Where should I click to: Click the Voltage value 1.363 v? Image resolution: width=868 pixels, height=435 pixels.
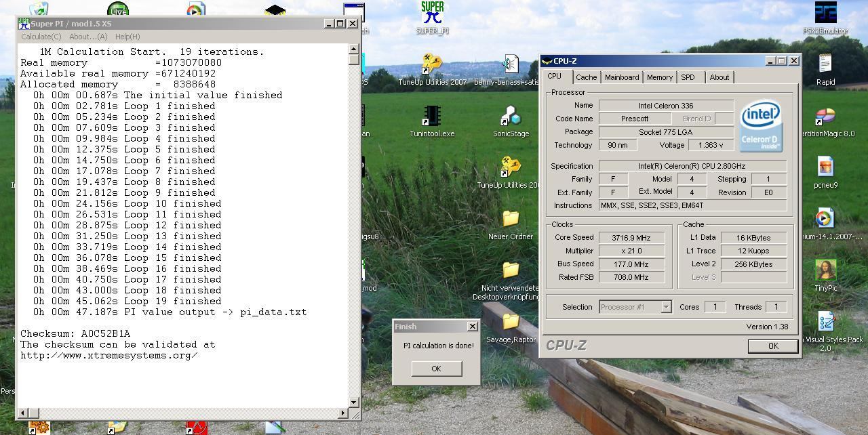(711, 145)
